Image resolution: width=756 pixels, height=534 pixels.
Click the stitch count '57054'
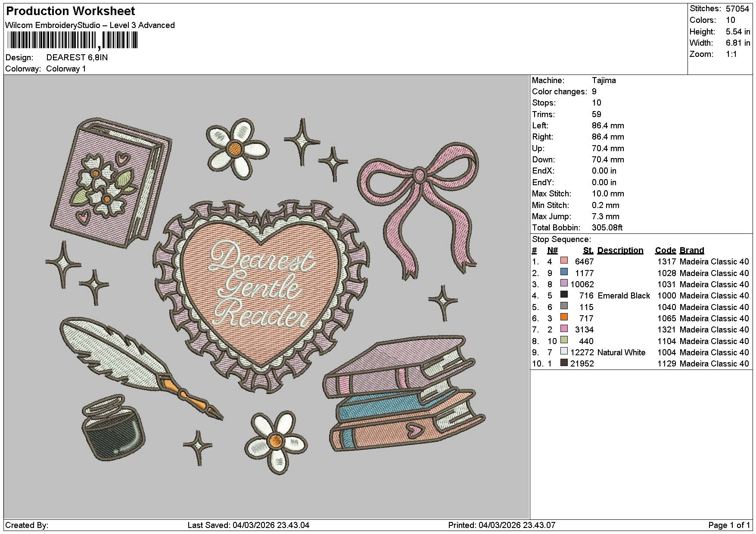click(x=737, y=9)
